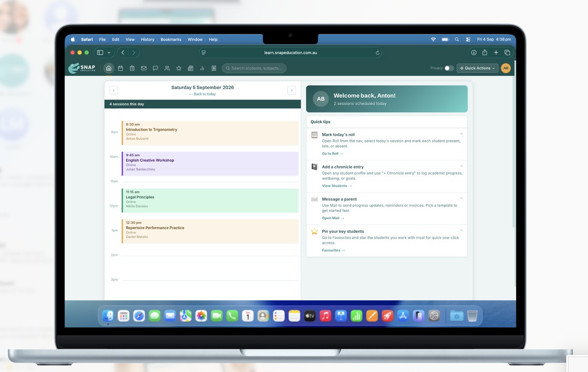The image size is (588, 372).
Task: Open the Edit menu
Action: (x=116, y=39)
